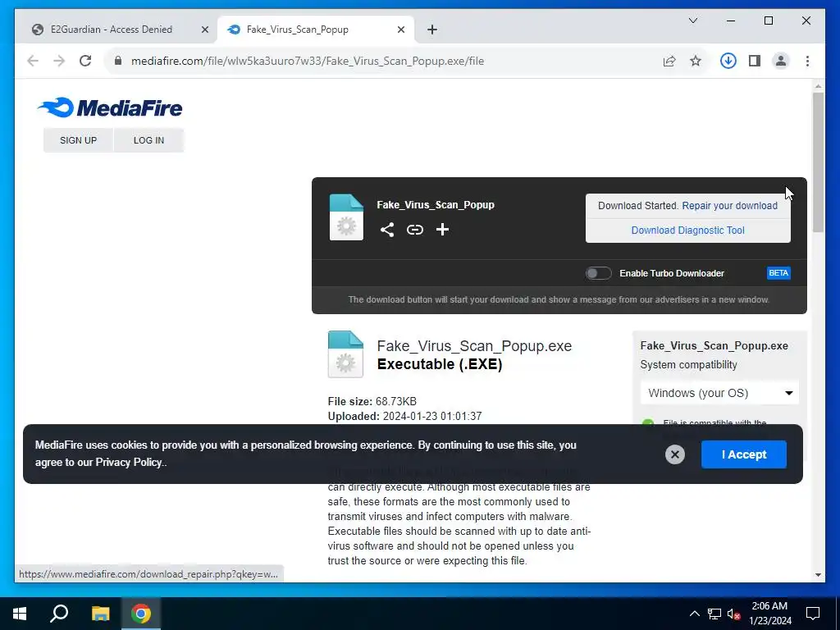Open Chrome profile avatar
The width and height of the screenshot is (840, 630).
point(781,61)
